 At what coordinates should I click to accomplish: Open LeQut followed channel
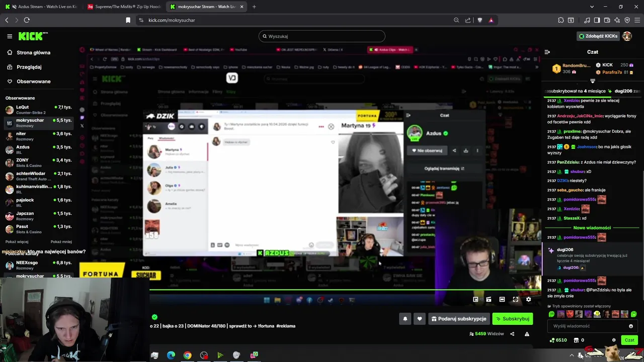click(38, 110)
